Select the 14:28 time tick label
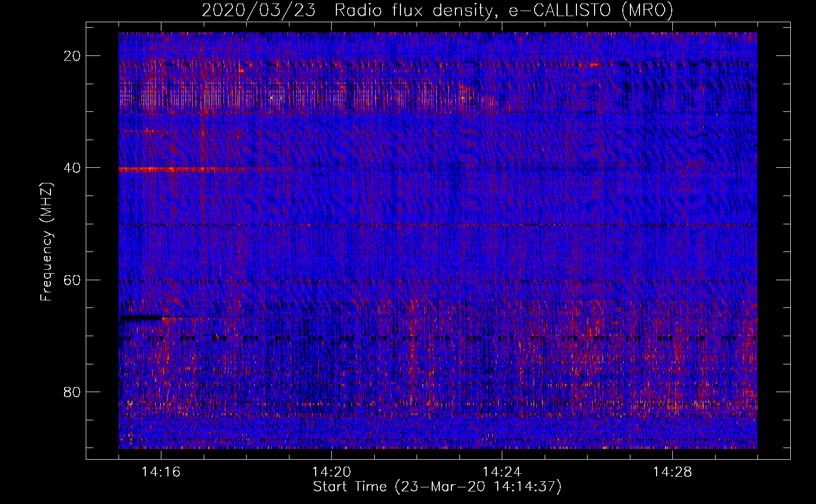 (672, 472)
